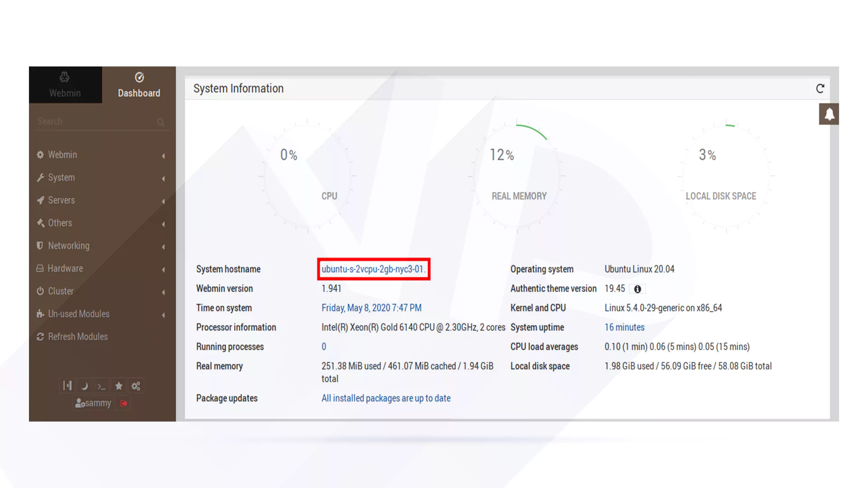Click the refresh icon in System Information header
The image size is (868, 488).
point(820,89)
